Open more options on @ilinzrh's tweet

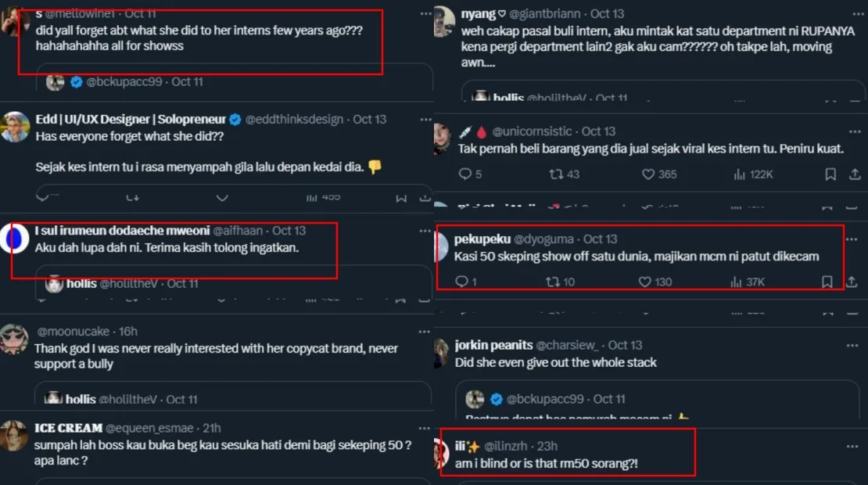[852, 447]
